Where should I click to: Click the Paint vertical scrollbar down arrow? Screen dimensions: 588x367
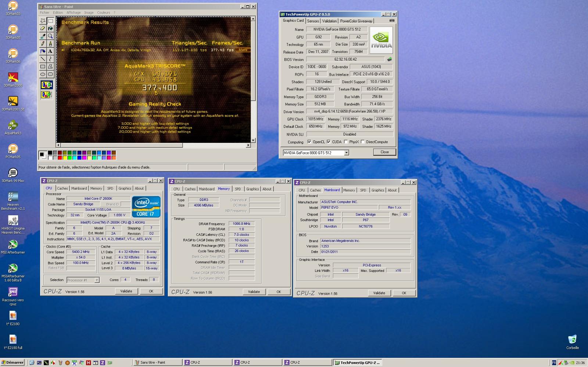[x=253, y=140]
